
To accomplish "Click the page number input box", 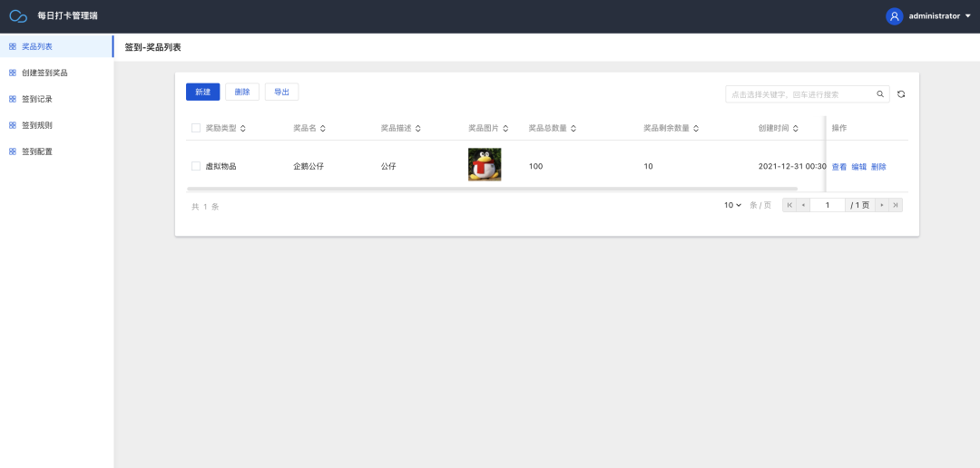I will coord(828,205).
